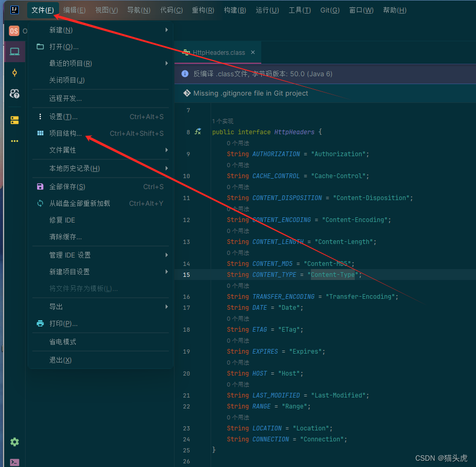Viewport: 476px width, 467px height.
Task: Open the Terminal tool window icon
Action: [14, 462]
